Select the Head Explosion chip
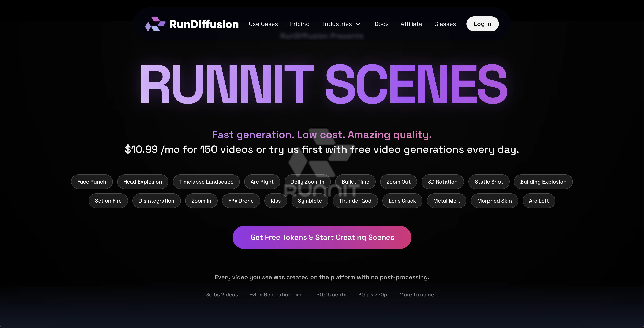Screen dimensions: 644x328 click(x=143, y=182)
